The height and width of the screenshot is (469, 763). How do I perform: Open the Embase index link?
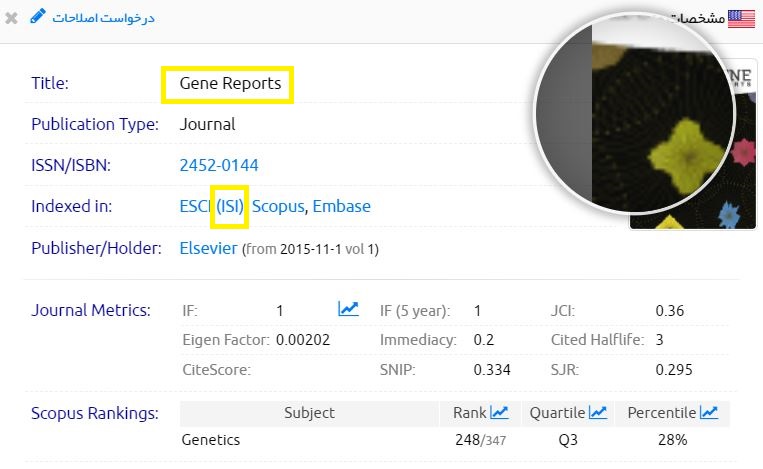pyautogui.click(x=341, y=206)
